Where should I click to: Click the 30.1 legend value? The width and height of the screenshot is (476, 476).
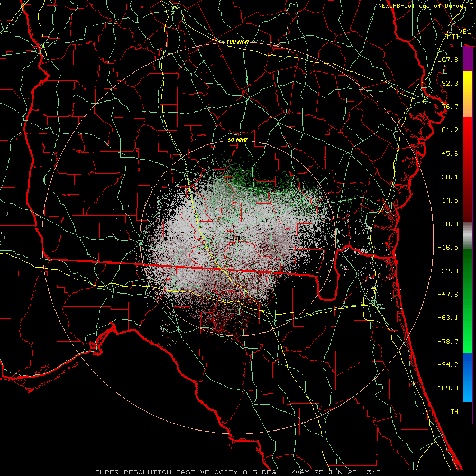[450, 177]
